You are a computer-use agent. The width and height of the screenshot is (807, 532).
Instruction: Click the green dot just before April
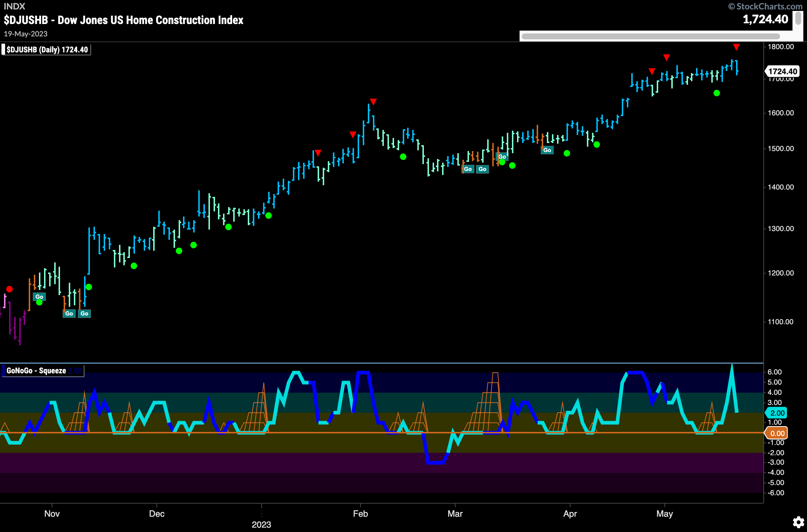[x=567, y=153]
